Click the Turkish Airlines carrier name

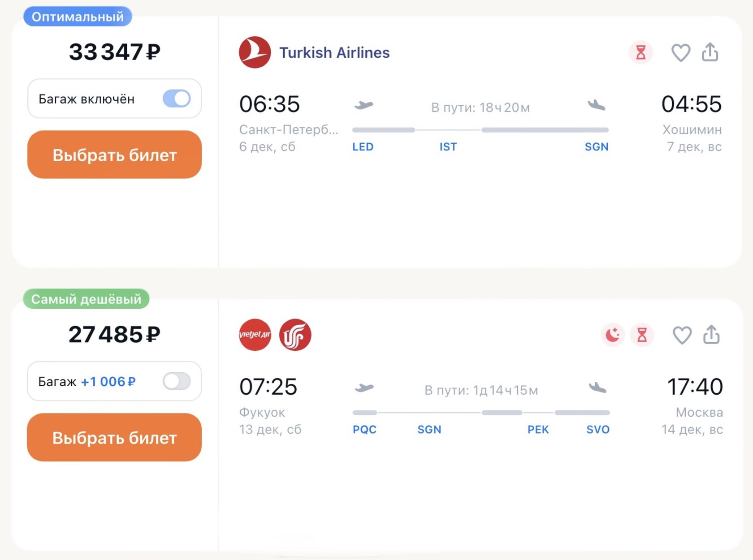[334, 53]
